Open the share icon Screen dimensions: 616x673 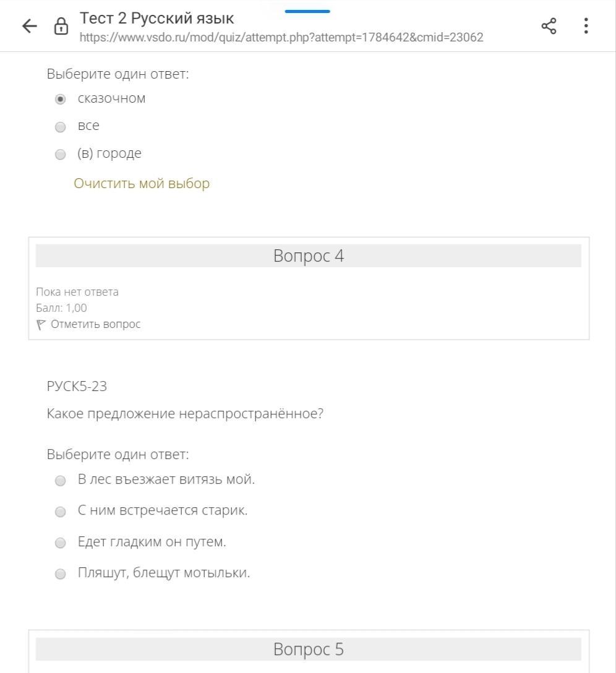[x=549, y=26]
